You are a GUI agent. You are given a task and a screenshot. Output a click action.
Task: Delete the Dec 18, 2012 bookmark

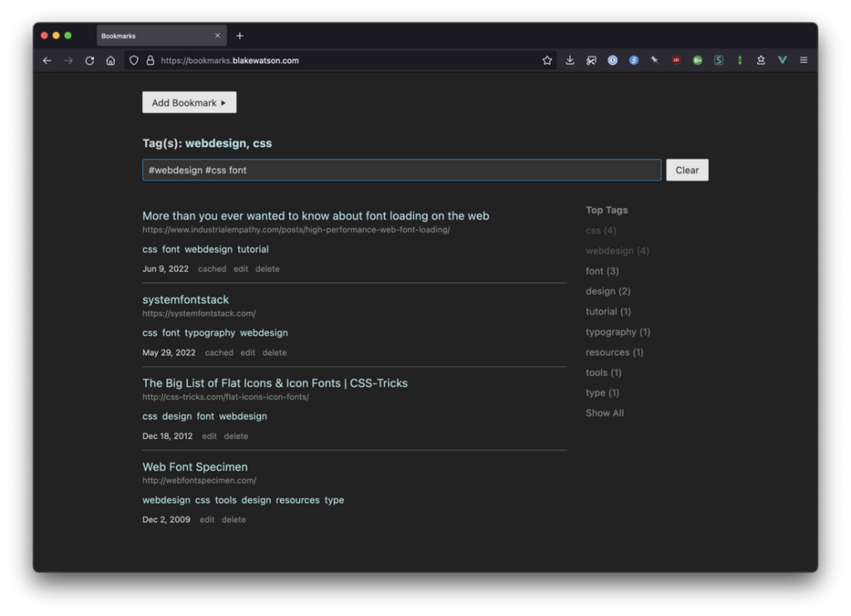[x=236, y=436]
